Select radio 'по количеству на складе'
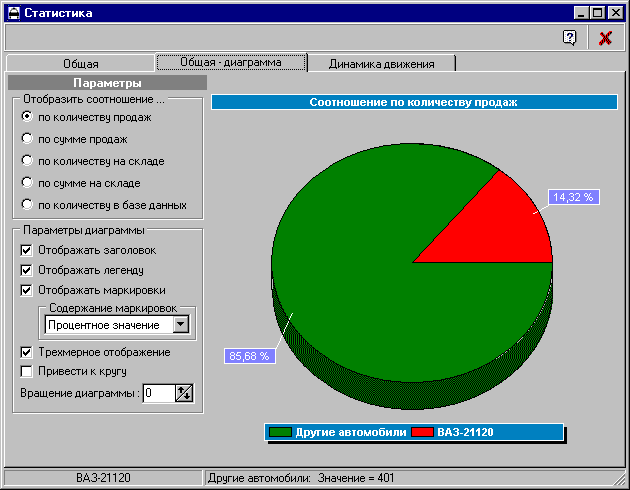630x490 pixels. click(x=27, y=161)
